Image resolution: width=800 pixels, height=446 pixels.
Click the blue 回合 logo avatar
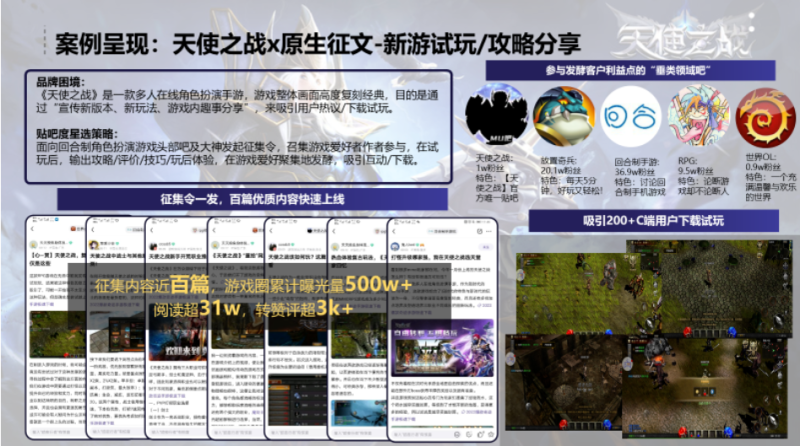pyautogui.click(x=631, y=116)
